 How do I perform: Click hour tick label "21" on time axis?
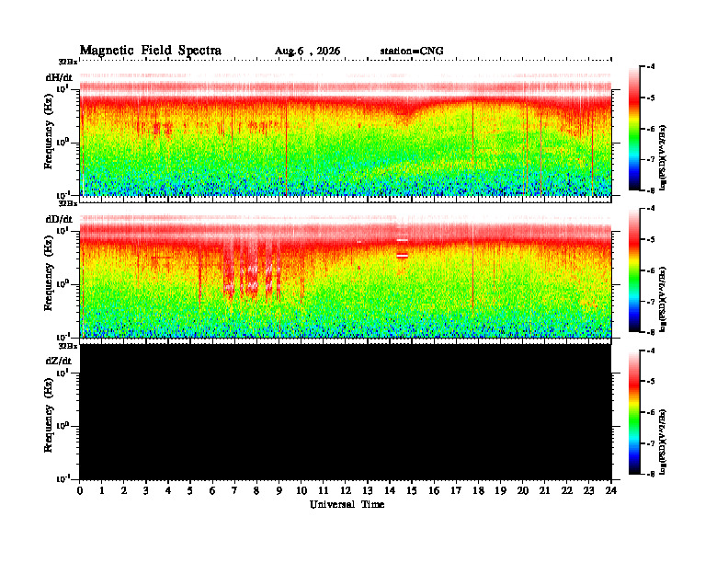point(544,490)
